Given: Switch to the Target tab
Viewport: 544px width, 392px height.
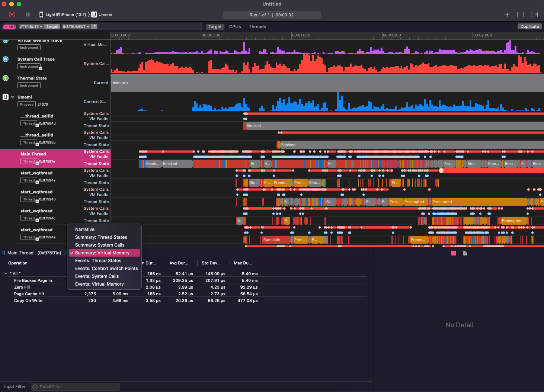Looking at the screenshot, I should point(215,27).
